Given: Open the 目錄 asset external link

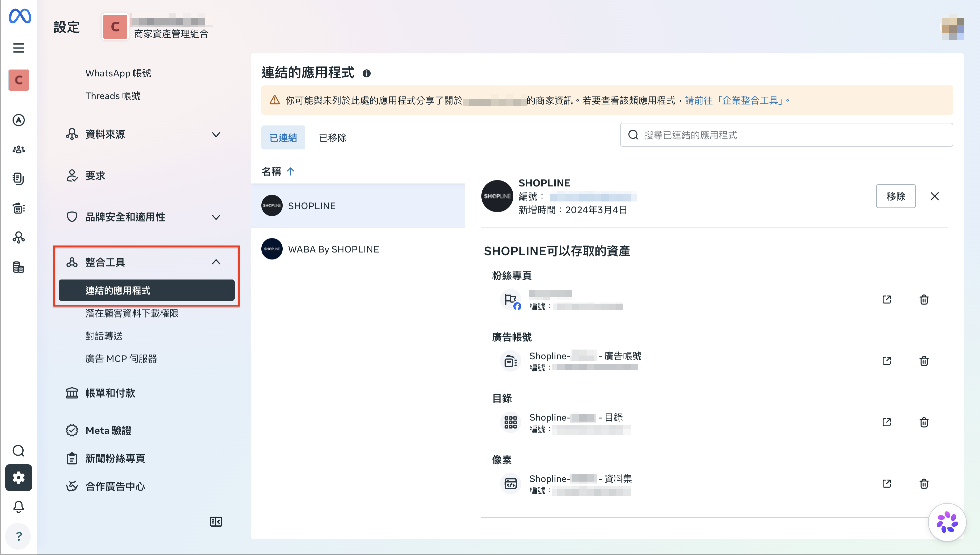Looking at the screenshot, I should pyautogui.click(x=886, y=422).
